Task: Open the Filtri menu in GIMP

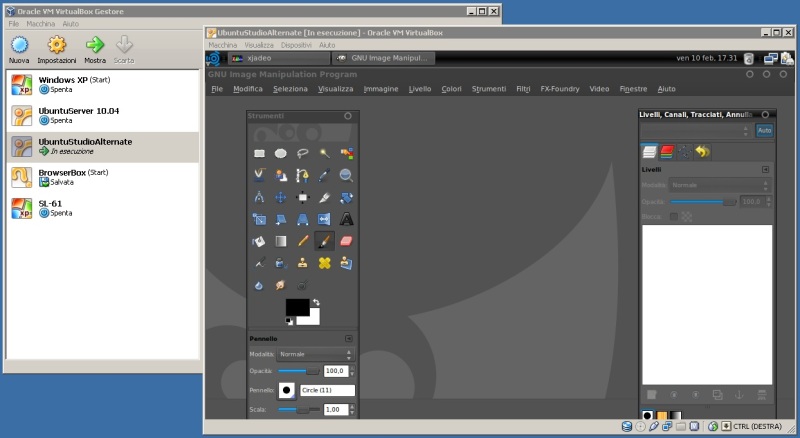Action: point(523,89)
